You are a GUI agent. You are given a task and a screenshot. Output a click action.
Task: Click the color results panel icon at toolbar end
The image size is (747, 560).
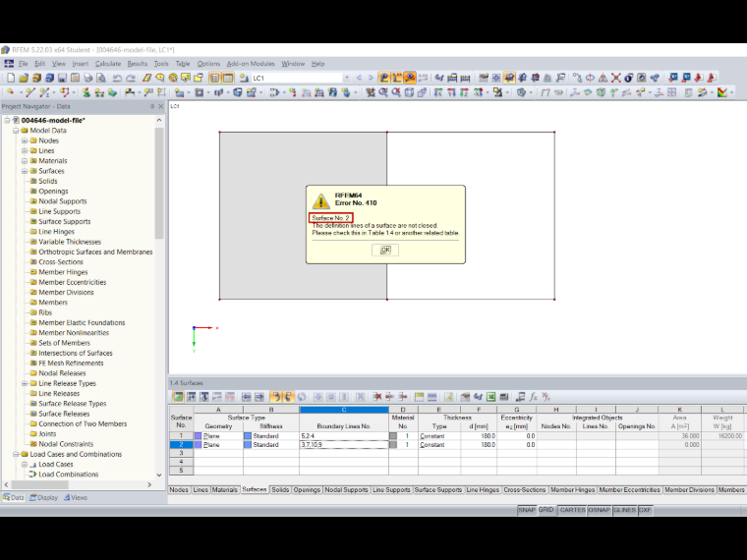pos(722,92)
